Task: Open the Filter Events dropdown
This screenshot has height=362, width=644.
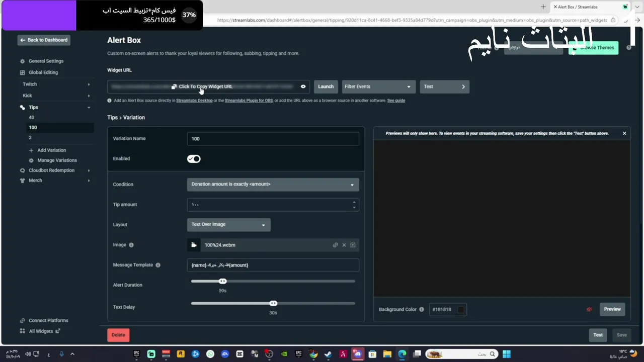Action: tap(378, 86)
